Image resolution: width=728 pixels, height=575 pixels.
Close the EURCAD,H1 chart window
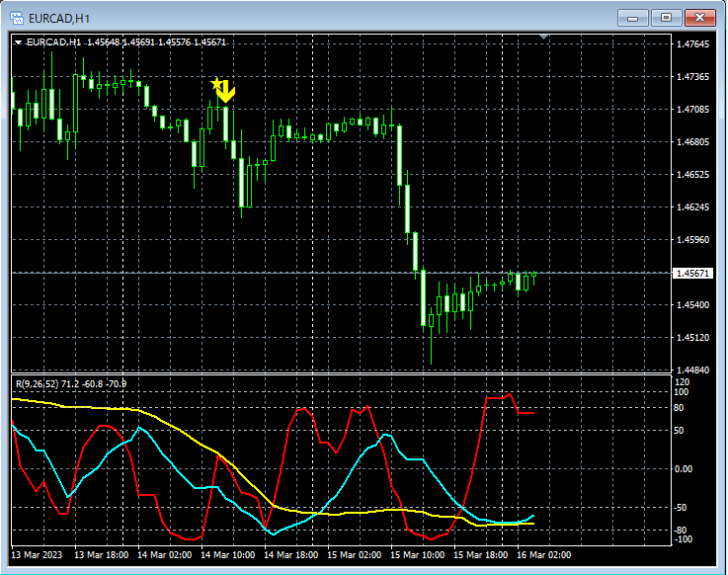[699, 17]
